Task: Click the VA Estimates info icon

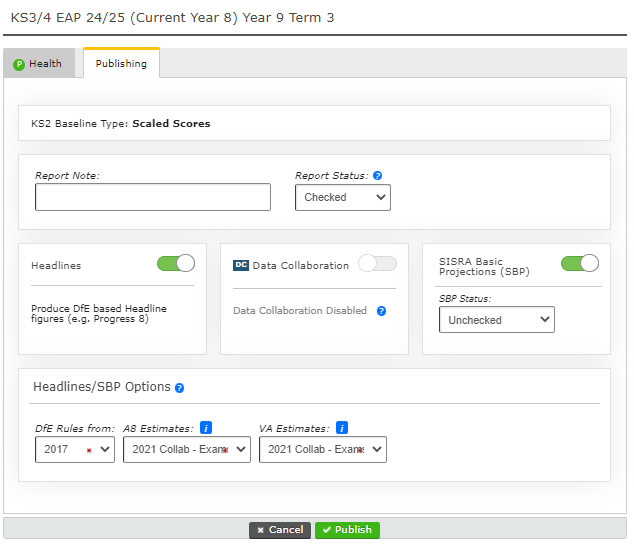Action: [x=341, y=428]
